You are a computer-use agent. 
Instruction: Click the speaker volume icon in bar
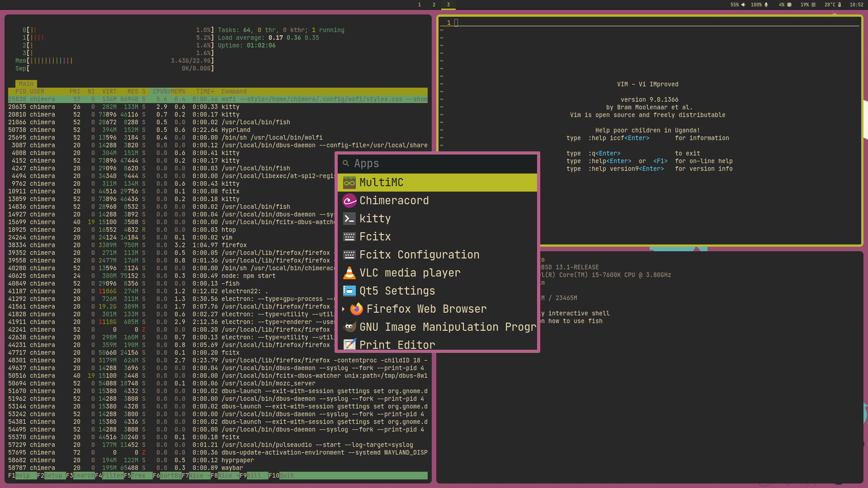[743, 5]
